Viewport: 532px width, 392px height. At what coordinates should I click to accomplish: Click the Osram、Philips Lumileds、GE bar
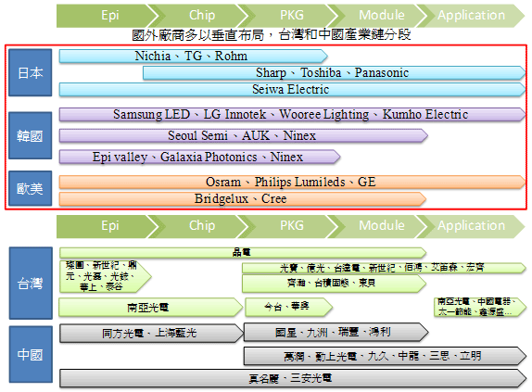[293, 182]
